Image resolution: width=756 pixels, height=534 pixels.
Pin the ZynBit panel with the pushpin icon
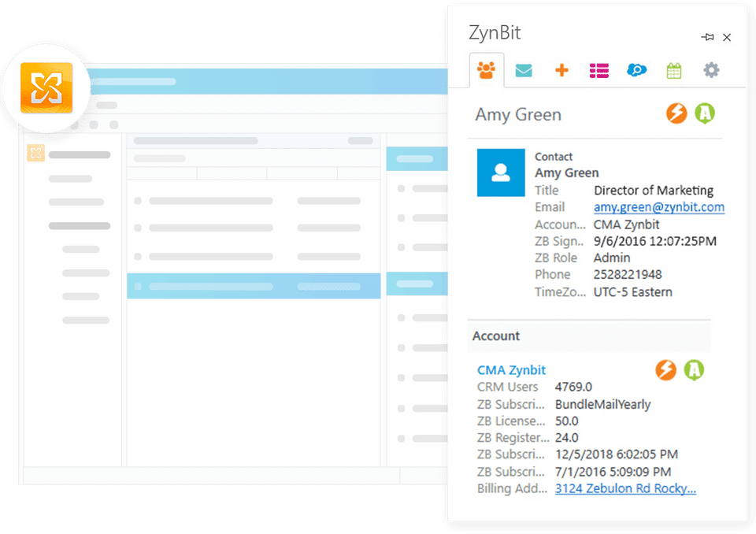coord(707,37)
